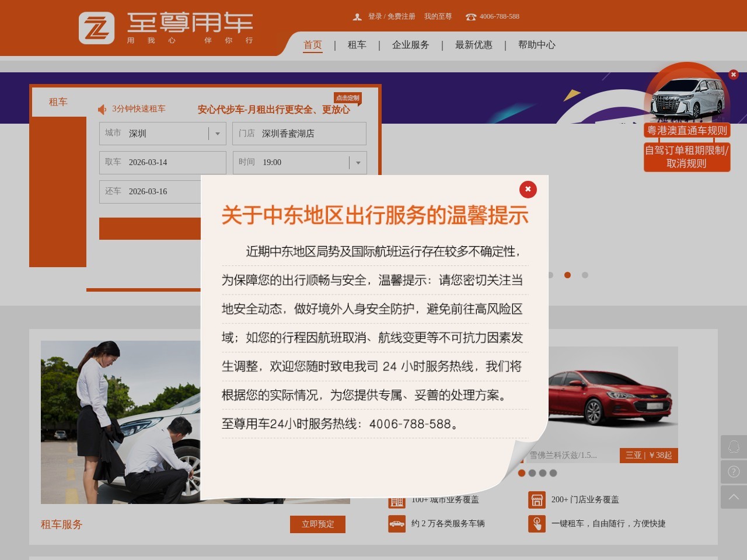Click the car icon beside 约2万各类服务车辆

397,524
